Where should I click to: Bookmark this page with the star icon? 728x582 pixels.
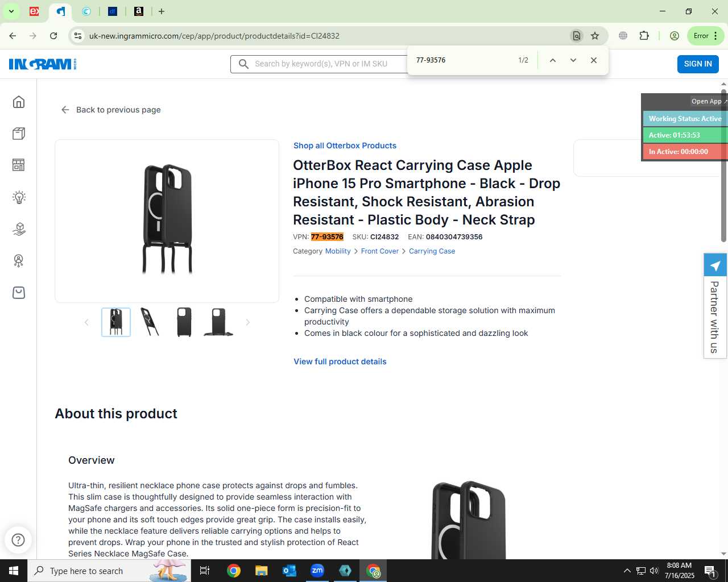(595, 36)
